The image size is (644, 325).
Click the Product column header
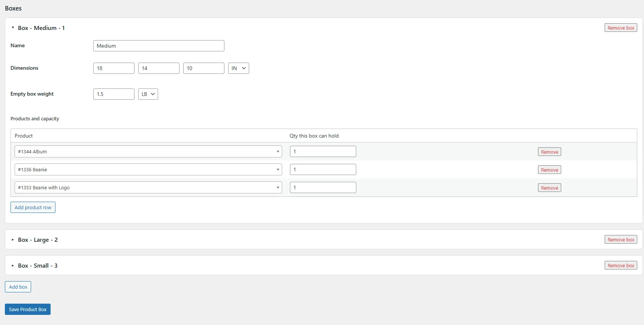tap(24, 136)
